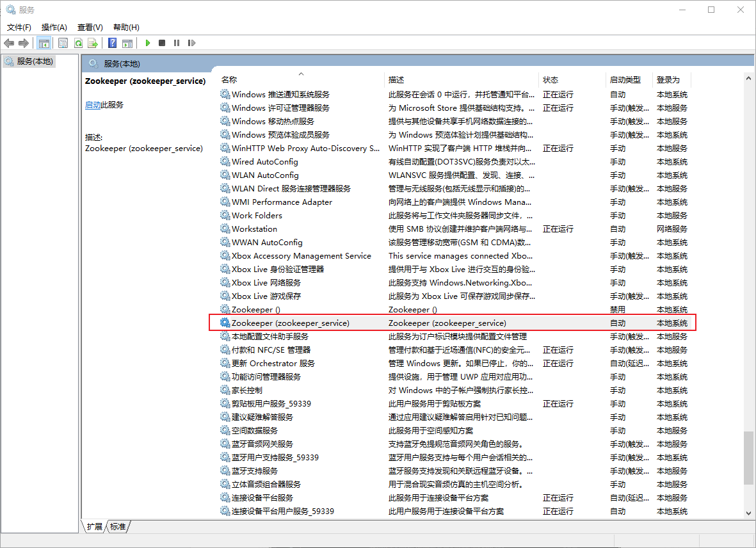Viewport: 756px width, 548px height.
Task: Select gear icon of 蓝牙支持服务 row
Action: click(x=225, y=471)
